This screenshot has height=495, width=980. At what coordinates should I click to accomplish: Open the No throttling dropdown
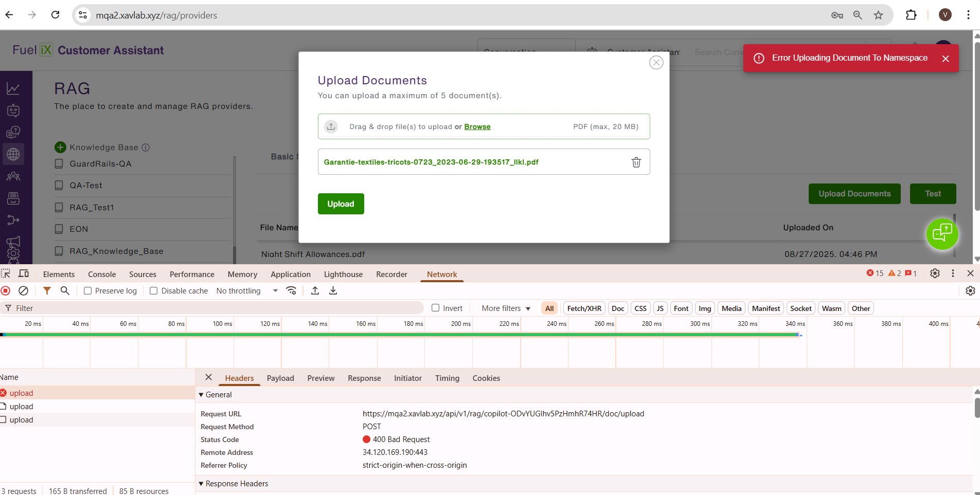tap(247, 291)
